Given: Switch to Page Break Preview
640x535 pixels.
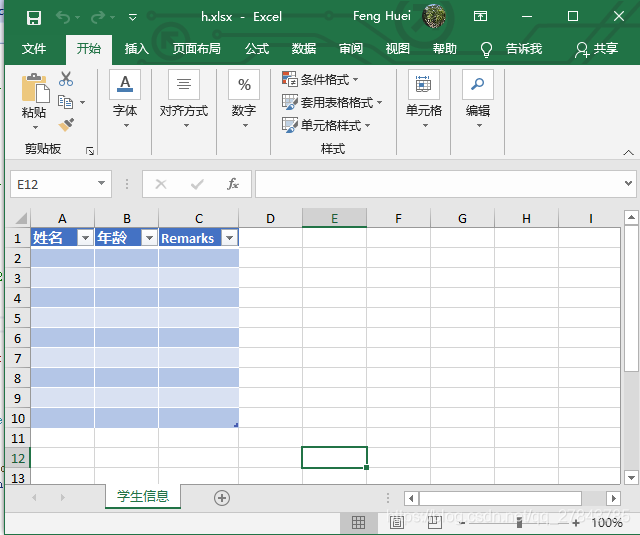Looking at the screenshot, I should pos(434,522).
